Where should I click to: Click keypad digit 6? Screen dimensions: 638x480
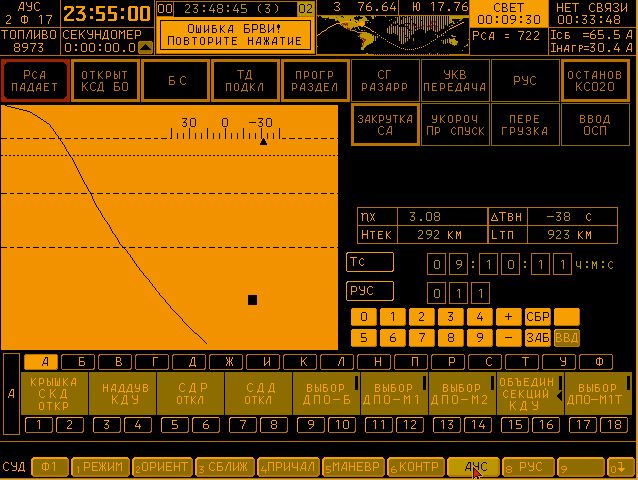tap(393, 338)
